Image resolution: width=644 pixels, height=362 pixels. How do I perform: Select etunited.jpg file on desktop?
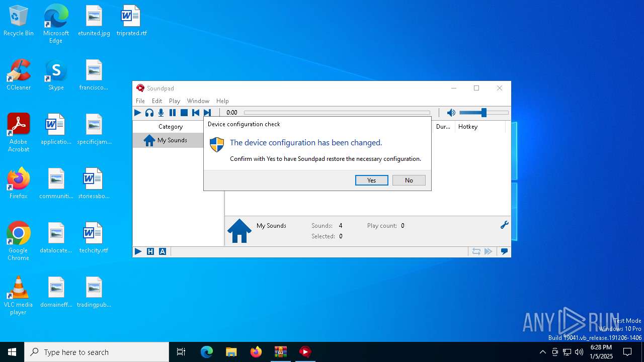click(x=94, y=21)
